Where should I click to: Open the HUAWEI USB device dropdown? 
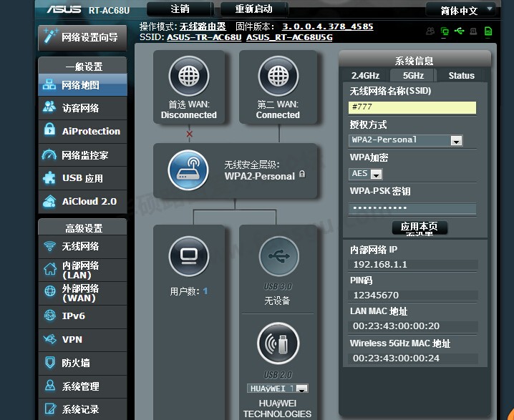278,389
